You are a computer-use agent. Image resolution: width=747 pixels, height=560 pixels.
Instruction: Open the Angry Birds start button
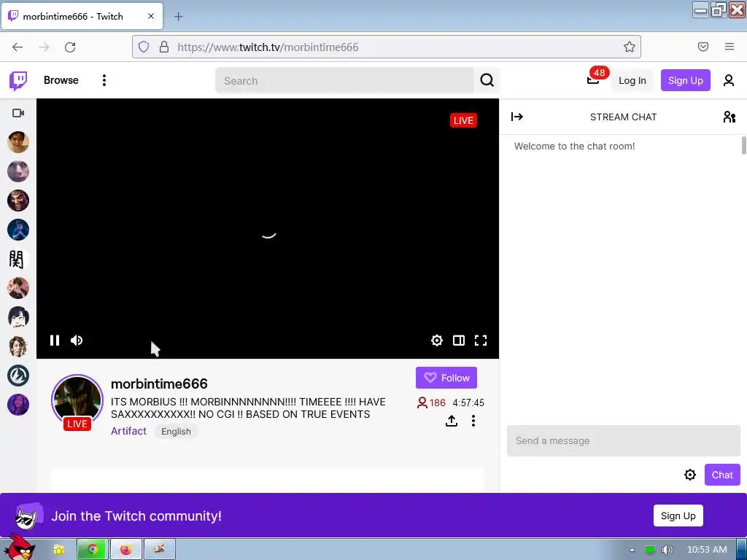point(19,548)
